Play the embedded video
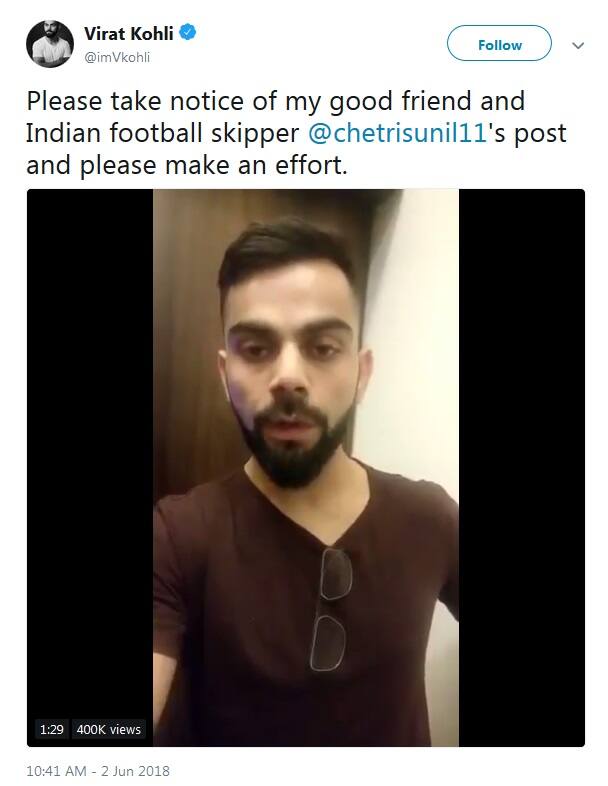The image size is (608, 786). click(306, 468)
